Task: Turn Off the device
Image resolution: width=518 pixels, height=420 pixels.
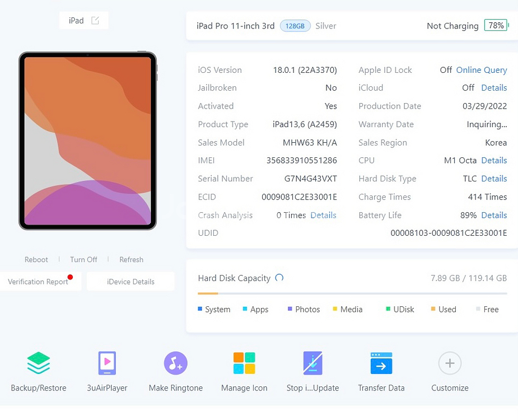Action: point(83,259)
